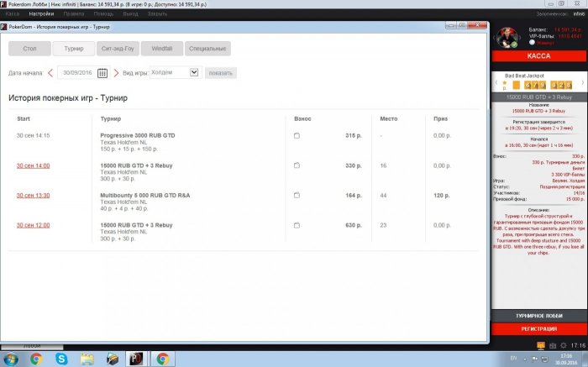The width and height of the screenshot is (588, 367).
Task: Go to next date with right arrow
Action: 116,73
